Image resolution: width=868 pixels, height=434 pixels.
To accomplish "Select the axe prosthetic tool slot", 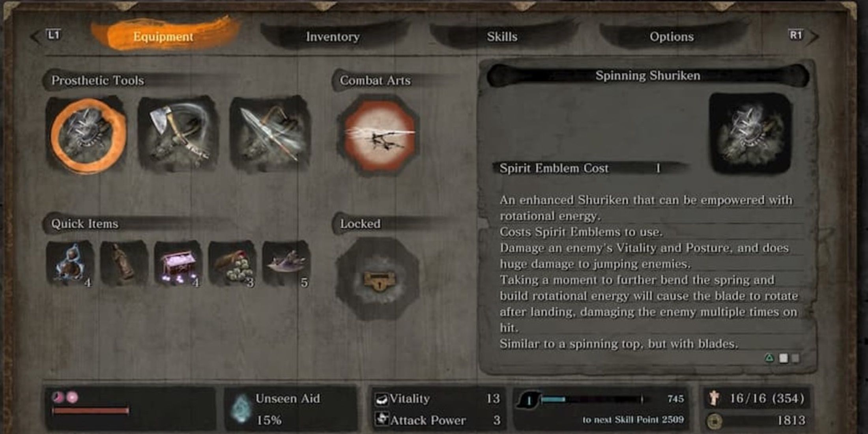I will tap(178, 133).
